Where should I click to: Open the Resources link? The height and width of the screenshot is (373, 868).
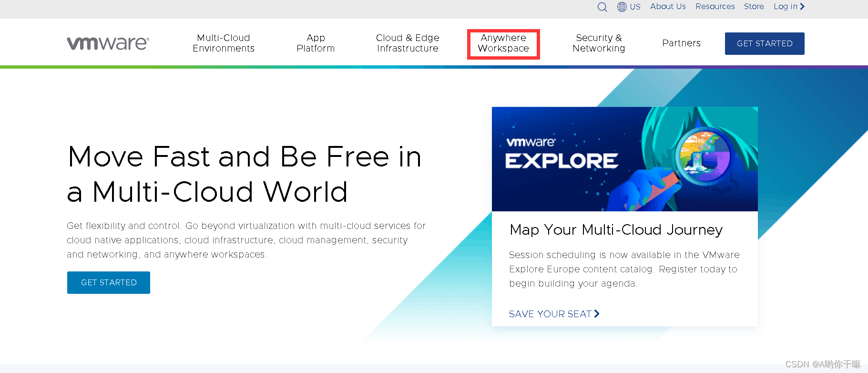[715, 6]
